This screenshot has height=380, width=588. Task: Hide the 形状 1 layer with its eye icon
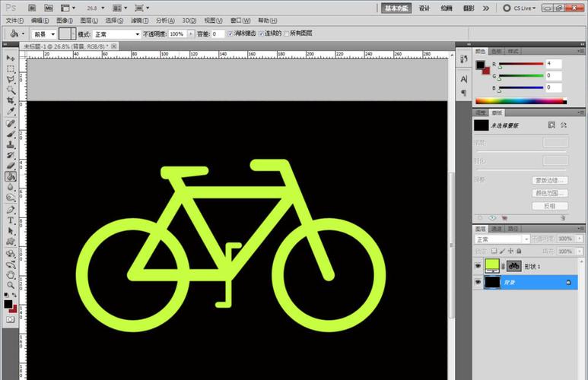pos(478,266)
